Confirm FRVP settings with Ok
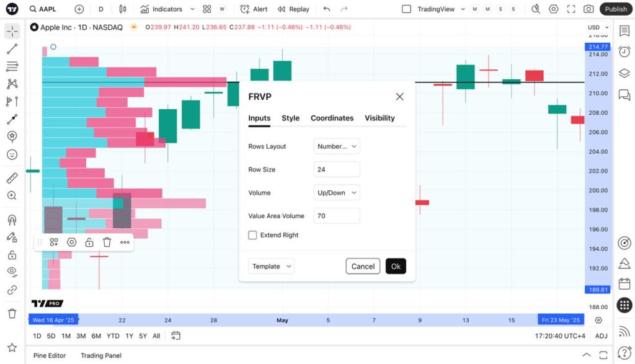The height and width of the screenshot is (364, 635). (x=396, y=266)
